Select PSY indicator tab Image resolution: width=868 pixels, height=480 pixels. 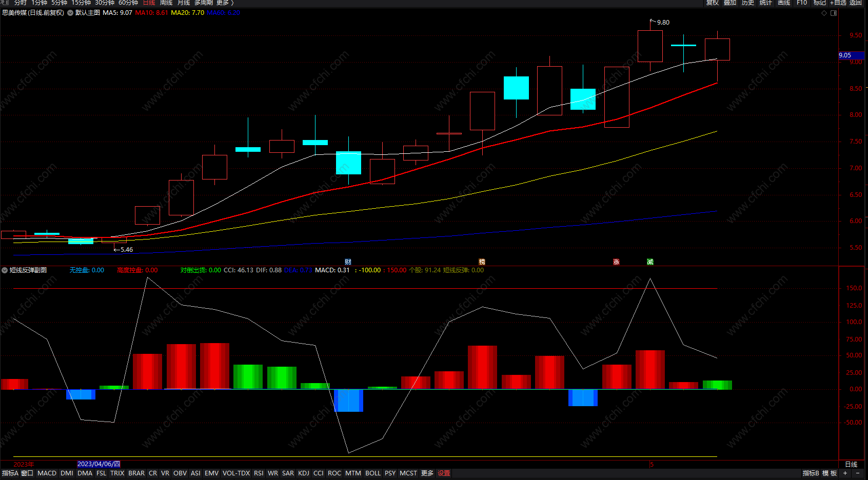pos(390,473)
